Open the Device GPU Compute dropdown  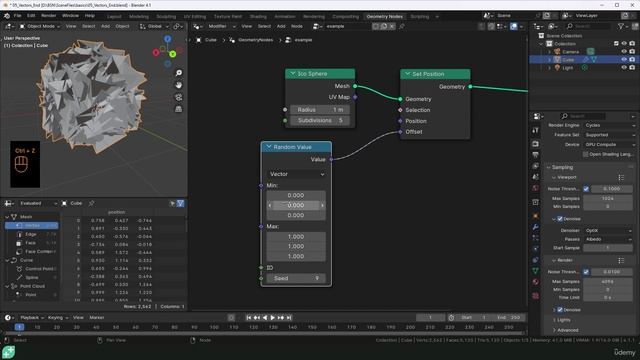tap(609, 145)
